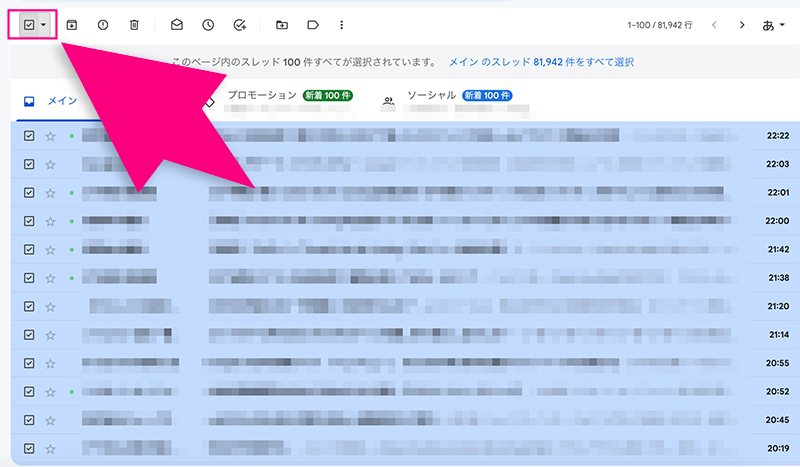This screenshot has height=467, width=800.
Task: Go to the next page of emails
Action: (742, 24)
